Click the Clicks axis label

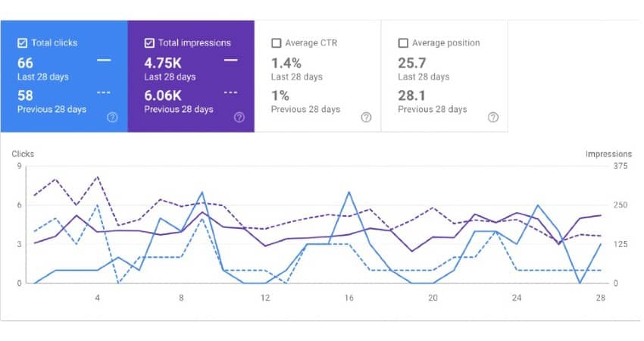pyautogui.click(x=23, y=154)
